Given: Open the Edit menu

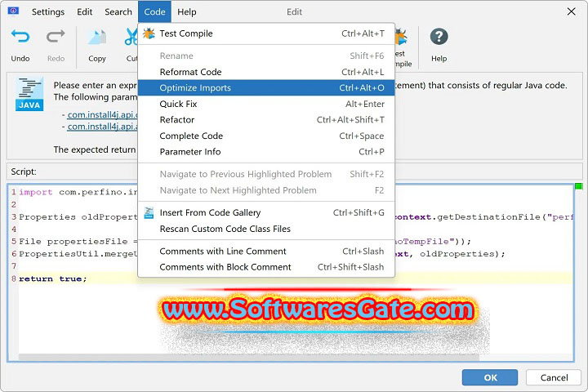Looking at the screenshot, I should coord(84,12).
